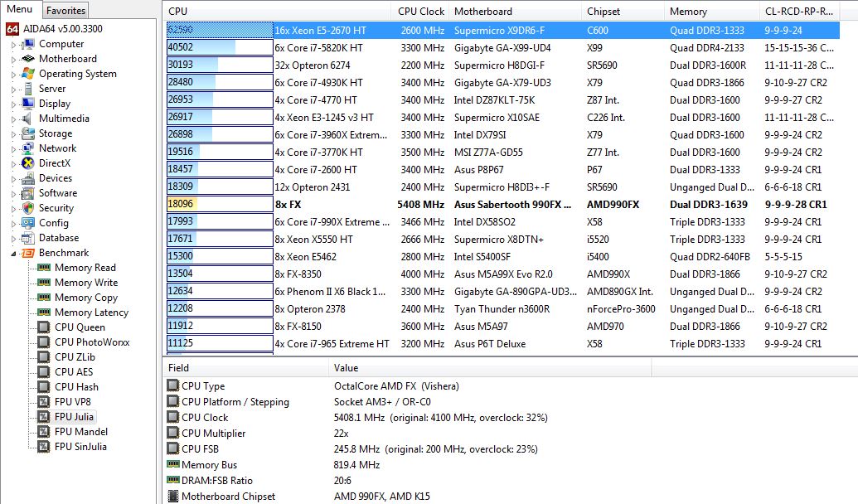Open the FPU SinJulia benchmark

point(80,447)
